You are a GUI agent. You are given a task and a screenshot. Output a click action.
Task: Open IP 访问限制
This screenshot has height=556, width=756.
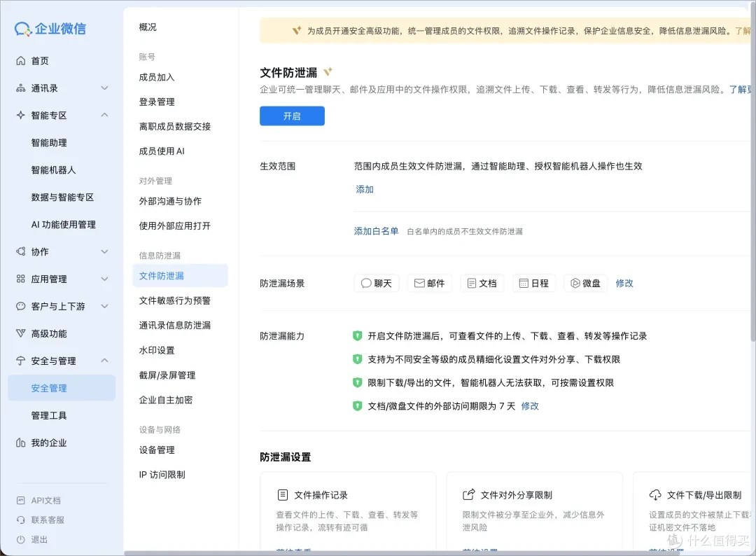point(162,475)
